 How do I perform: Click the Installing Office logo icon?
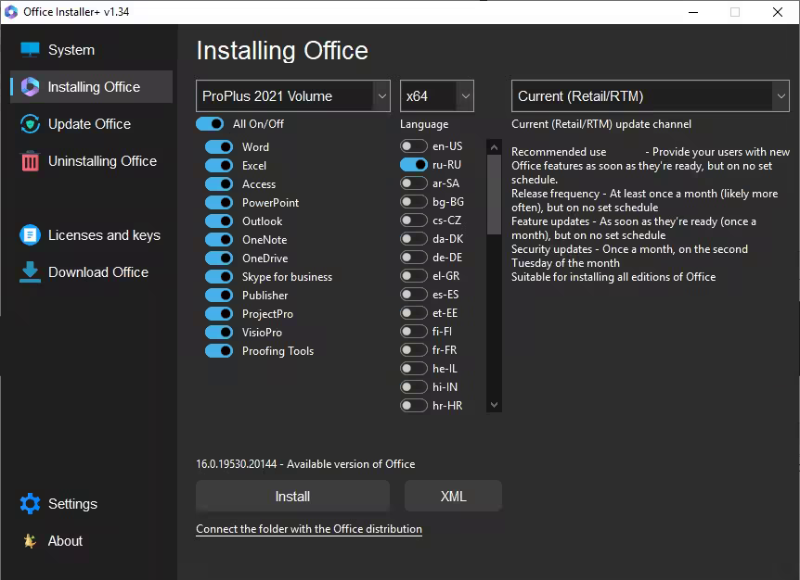click(30, 87)
